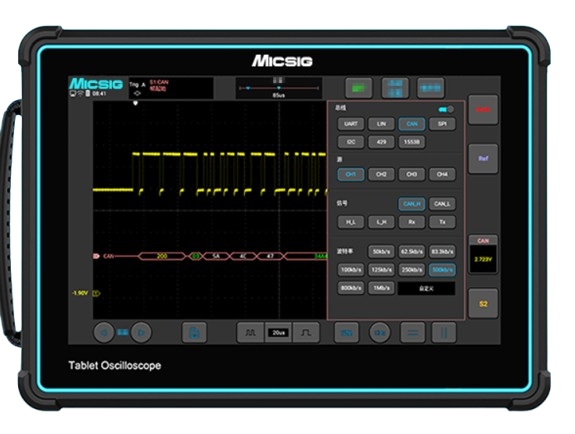Tap the Micsig logo in the interface

click(x=96, y=84)
